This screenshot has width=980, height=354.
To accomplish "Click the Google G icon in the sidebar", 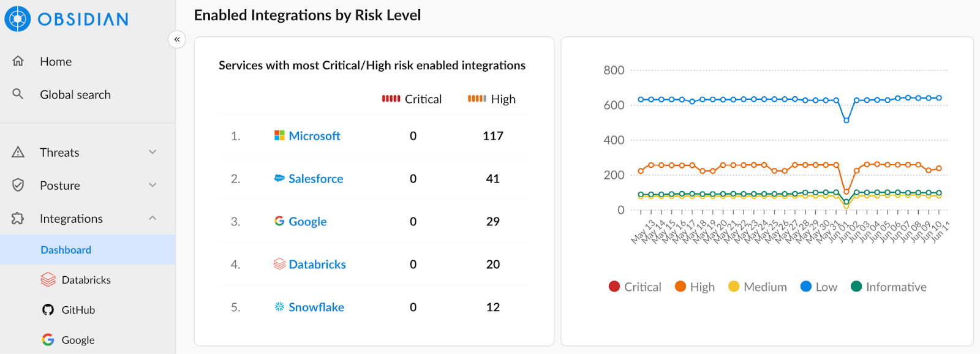I will pos(48,339).
